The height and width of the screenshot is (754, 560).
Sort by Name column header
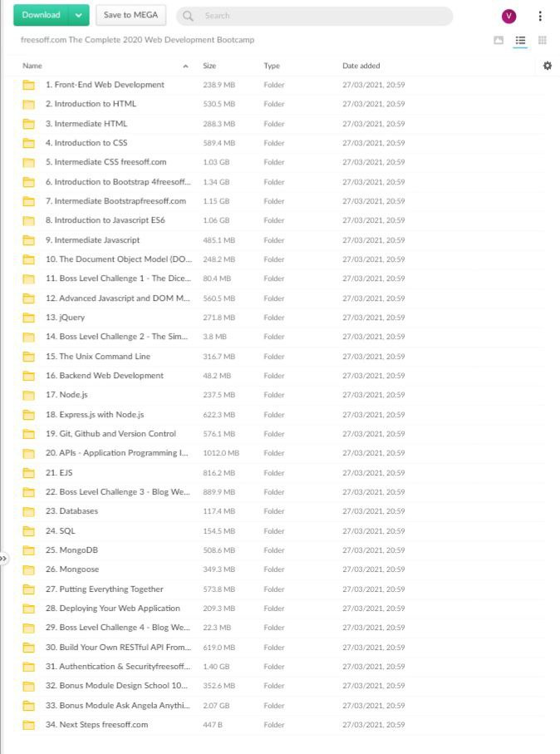click(x=32, y=66)
